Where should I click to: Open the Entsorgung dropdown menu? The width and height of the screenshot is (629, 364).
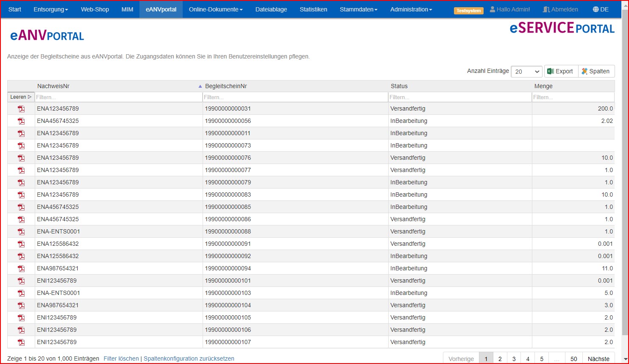[51, 9]
